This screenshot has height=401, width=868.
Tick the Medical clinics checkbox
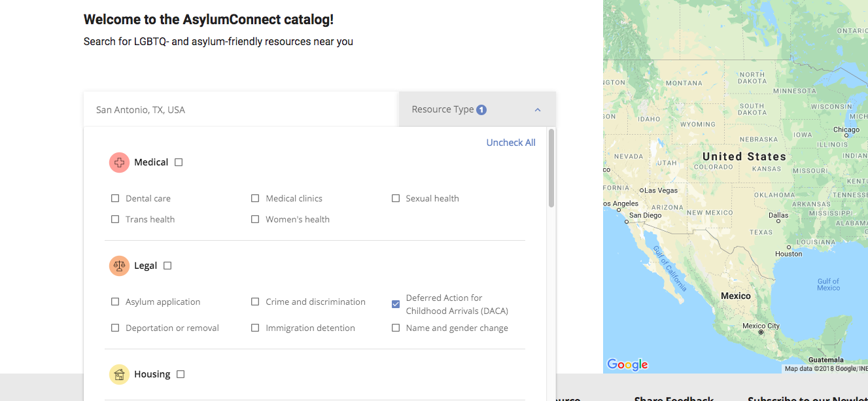click(255, 198)
